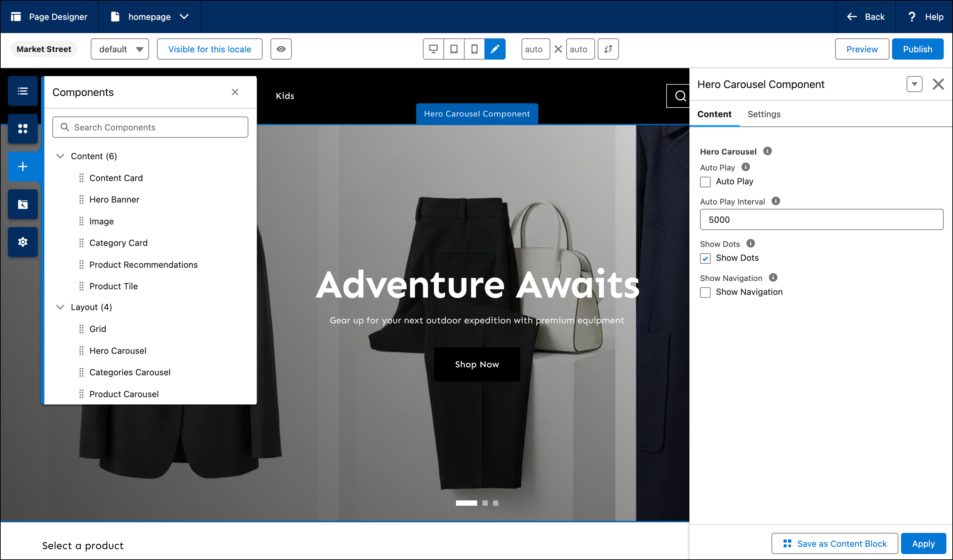Click the second carousel dot indicator

click(485, 503)
